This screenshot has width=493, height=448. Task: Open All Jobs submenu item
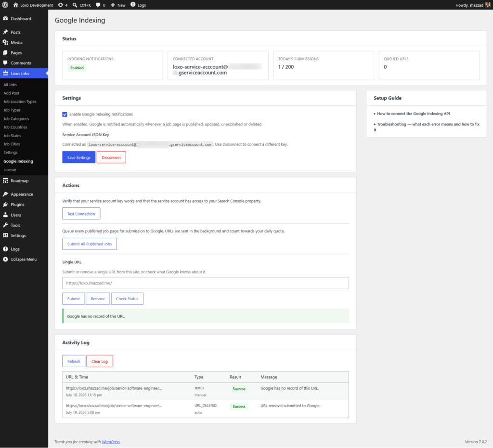[x=10, y=85]
